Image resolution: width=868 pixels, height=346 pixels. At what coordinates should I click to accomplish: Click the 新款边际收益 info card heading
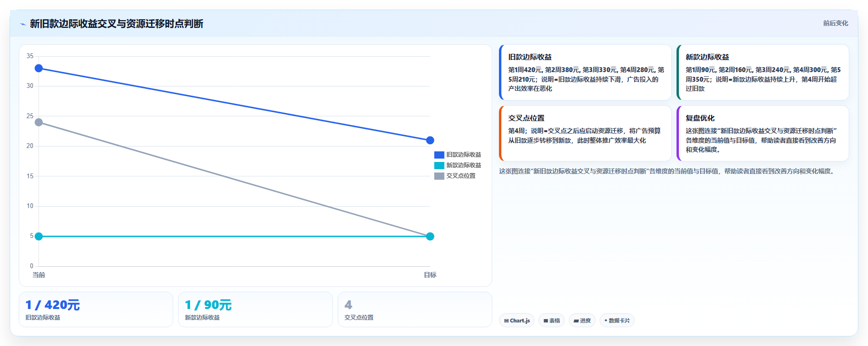pyautogui.click(x=707, y=57)
